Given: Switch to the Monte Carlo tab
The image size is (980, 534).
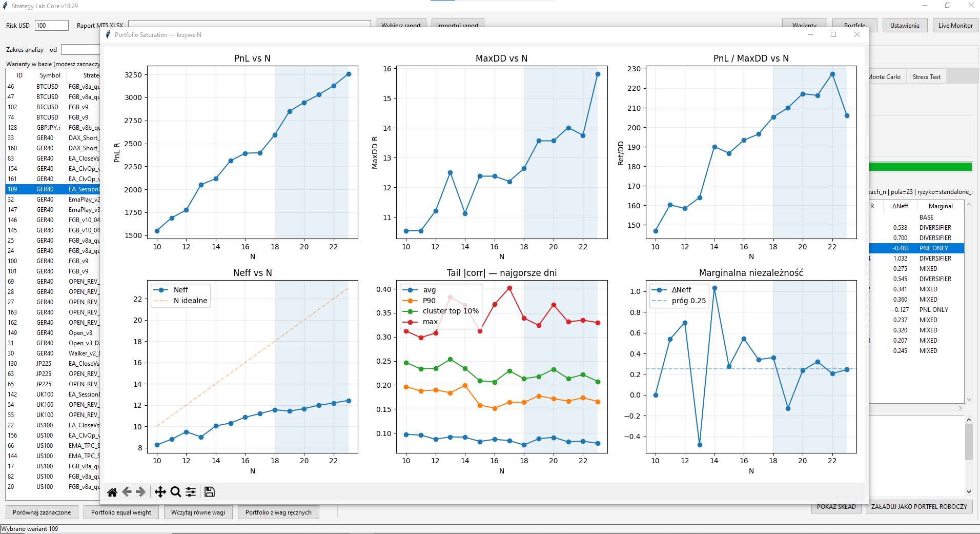Looking at the screenshot, I should 885,77.
